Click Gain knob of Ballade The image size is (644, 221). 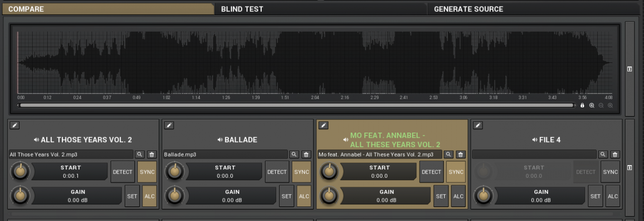(x=175, y=196)
